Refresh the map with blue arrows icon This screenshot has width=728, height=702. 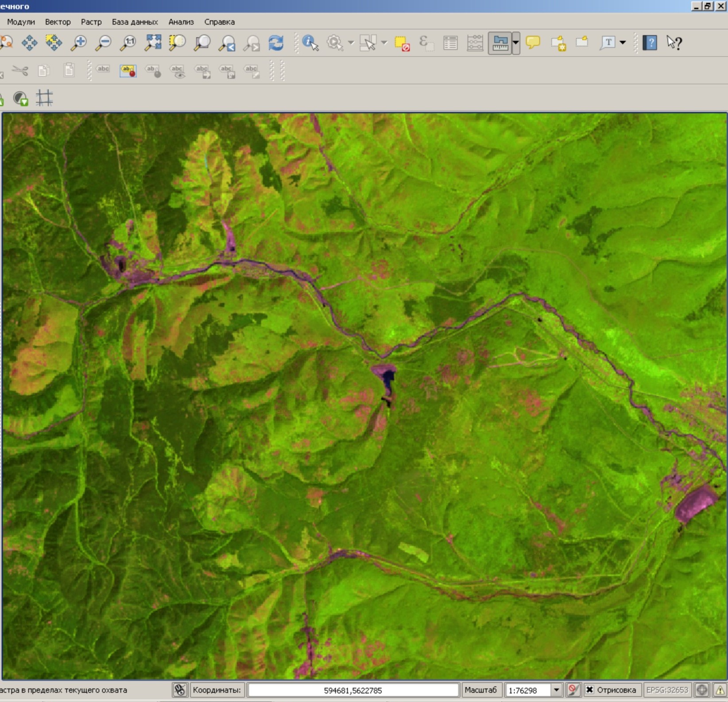(x=276, y=43)
